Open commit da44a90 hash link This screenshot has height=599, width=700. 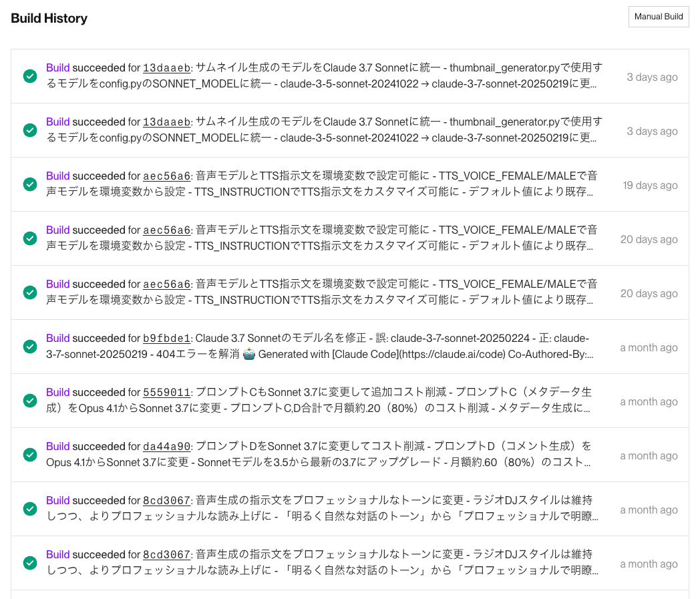(x=166, y=446)
